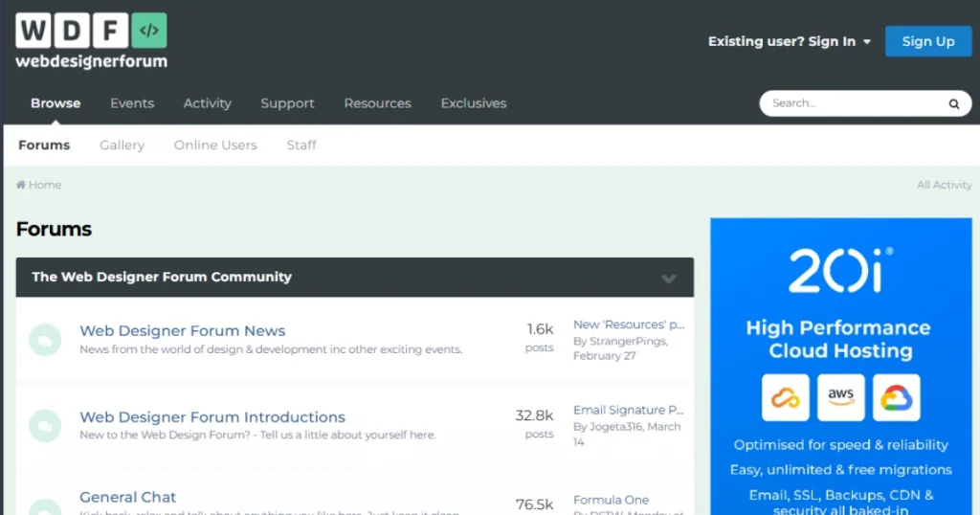This screenshot has height=515, width=980.
Task: Open the General Chat forum
Action: coord(127,497)
